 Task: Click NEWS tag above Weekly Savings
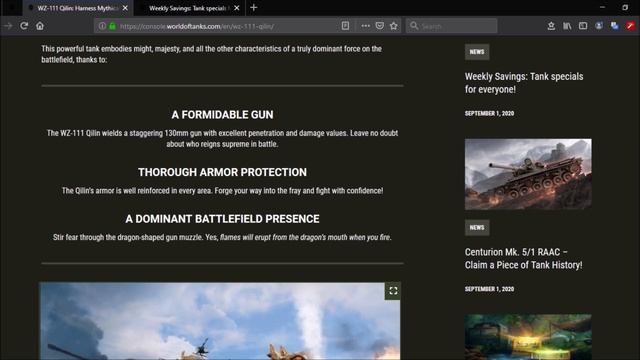point(477,52)
